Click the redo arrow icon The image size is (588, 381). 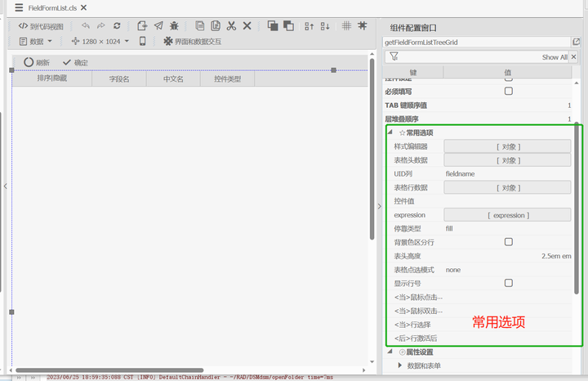point(101,26)
